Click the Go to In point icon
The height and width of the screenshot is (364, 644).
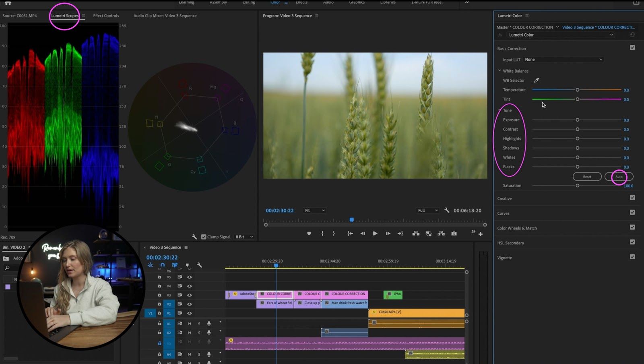350,234
